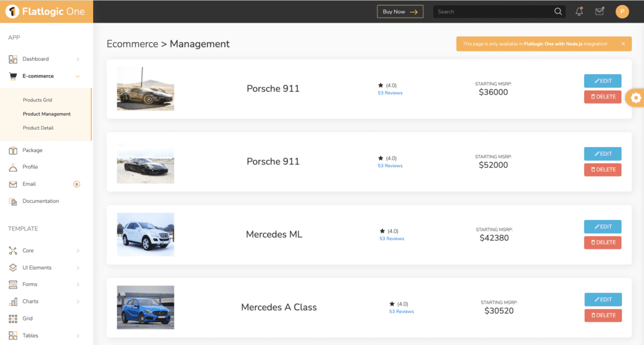Image resolution: width=644 pixels, height=345 pixels.
Task: Click the Email envelope icon in sidebar
Action: tap(13, 184)
